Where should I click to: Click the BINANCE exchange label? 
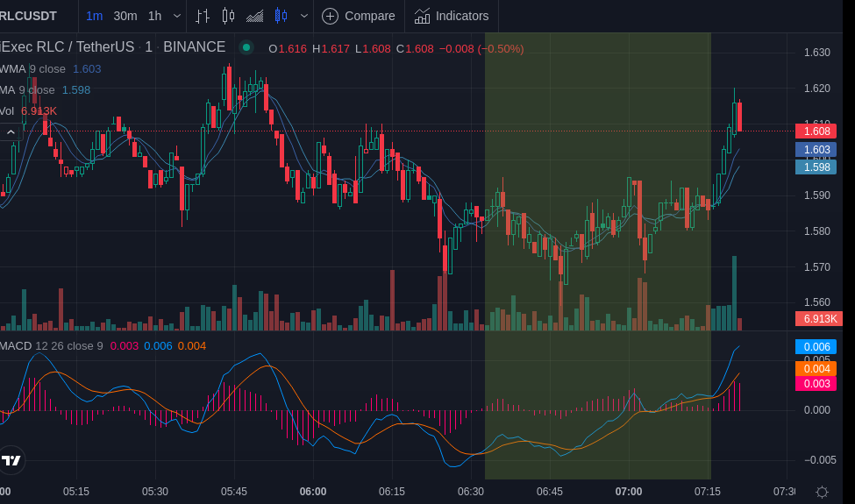(x=194, y=46)
